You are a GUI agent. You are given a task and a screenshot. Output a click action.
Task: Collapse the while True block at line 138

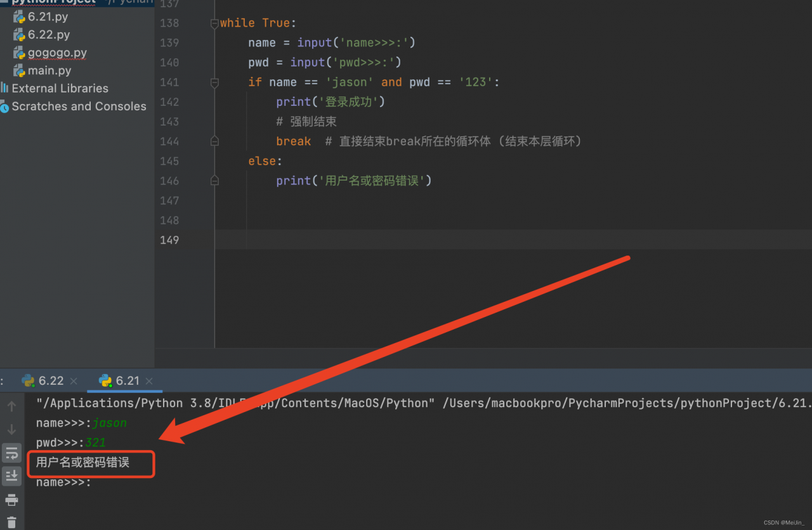pos(214,23)
